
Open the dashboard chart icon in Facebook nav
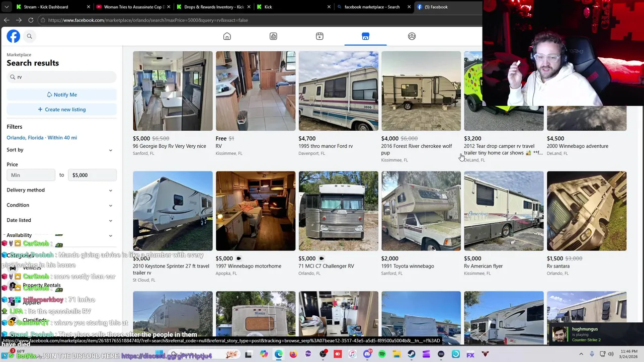(x=273, y=36)
